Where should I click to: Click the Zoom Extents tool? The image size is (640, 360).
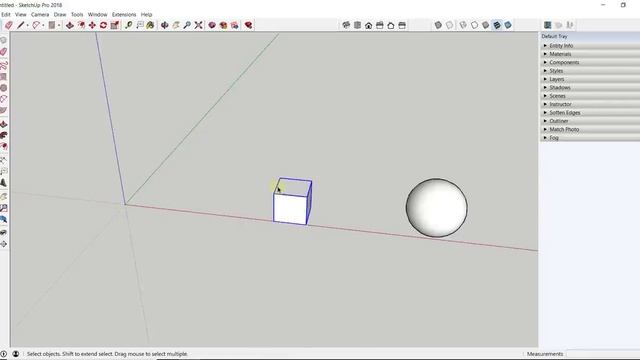(x=198, y=25)
